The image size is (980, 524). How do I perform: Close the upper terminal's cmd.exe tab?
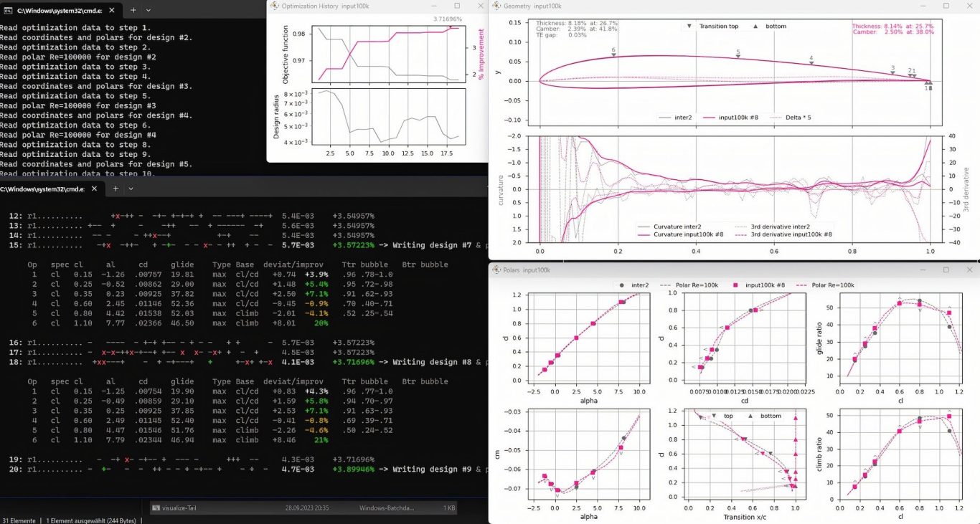pyautogui.click(x=114, y=11)
